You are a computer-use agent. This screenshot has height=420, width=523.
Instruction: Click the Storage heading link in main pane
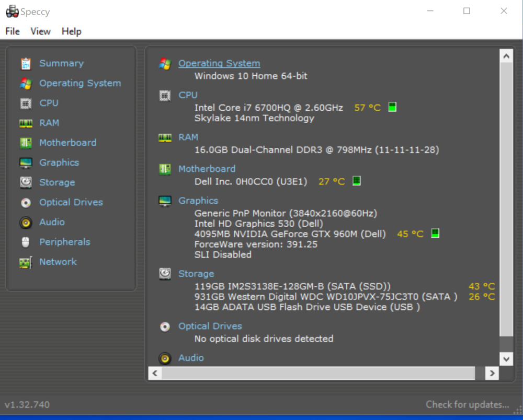click(x=196, y=273)
